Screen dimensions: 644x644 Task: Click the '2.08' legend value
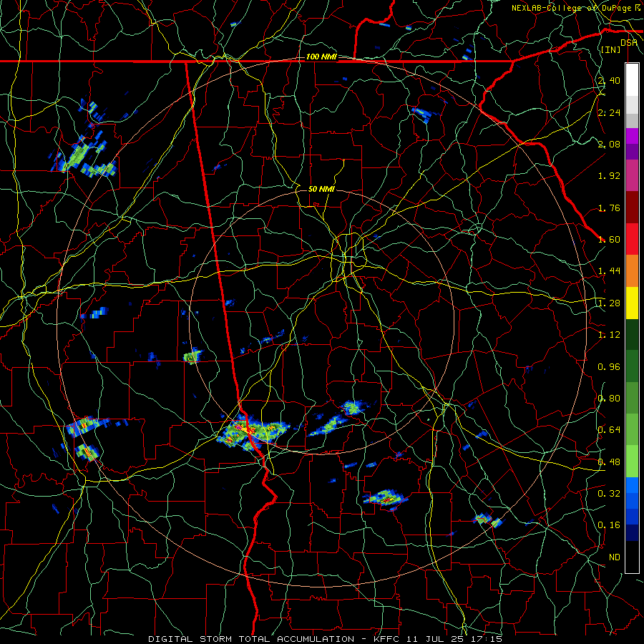[609, 144]
